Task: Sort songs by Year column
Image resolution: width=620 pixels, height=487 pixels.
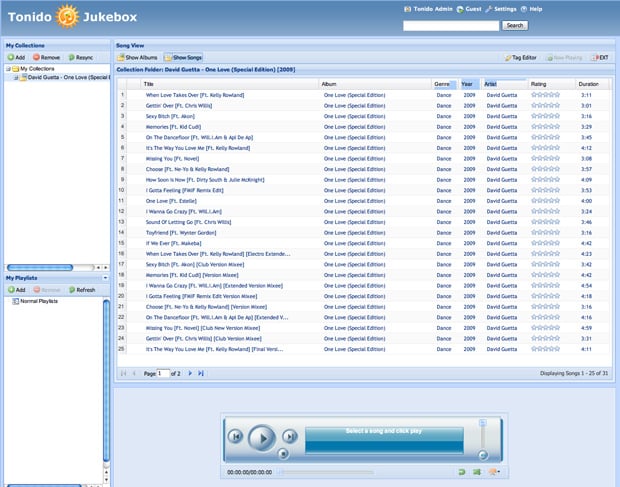Action: pos(470,84)
